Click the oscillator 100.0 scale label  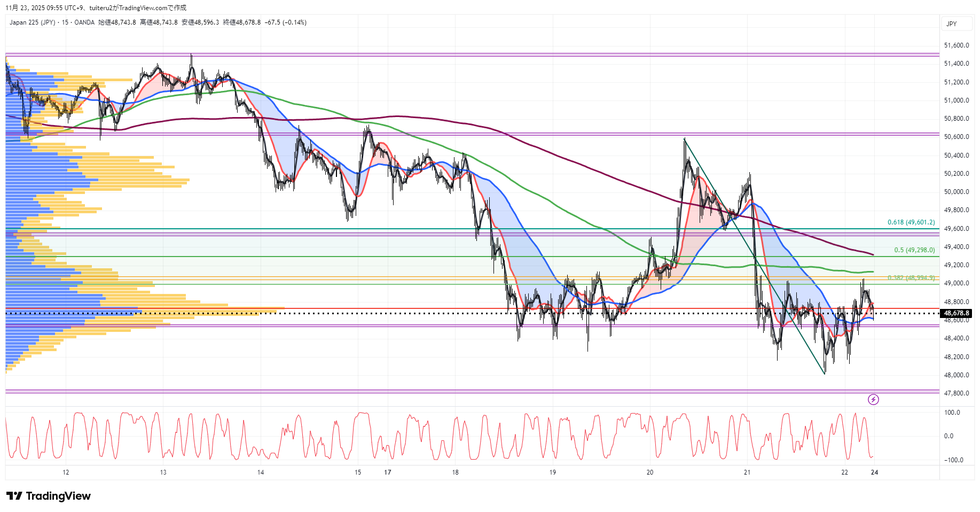pyautogui.click(x=952, y=413)
